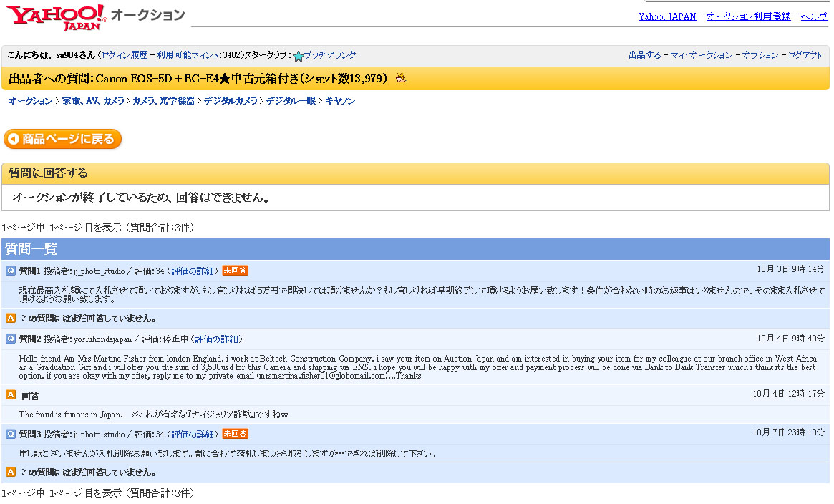The image size is (834, 504).
Task: Open 利用可能ポイント link
Action: point(188,54)
